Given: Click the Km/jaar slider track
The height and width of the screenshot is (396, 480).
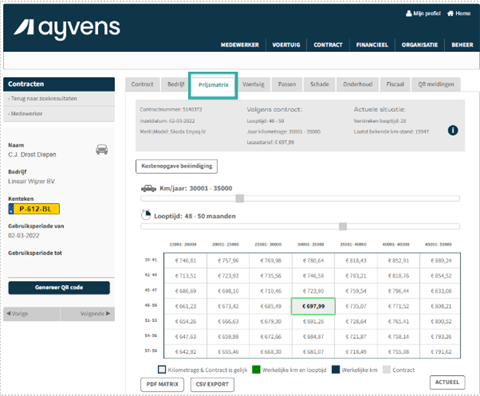Looking at the screenshot, I should tap(300, 199).
